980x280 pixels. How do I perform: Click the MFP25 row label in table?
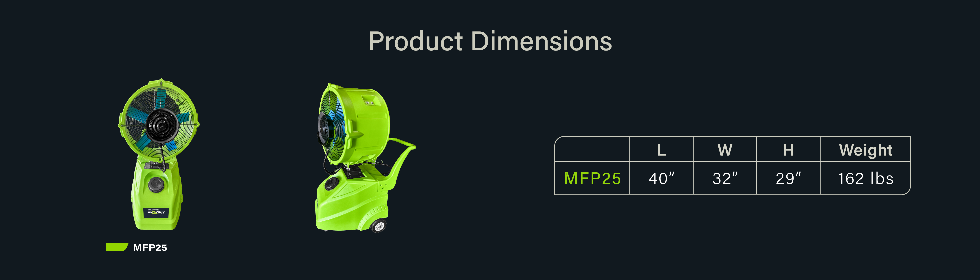pos(592,179)
